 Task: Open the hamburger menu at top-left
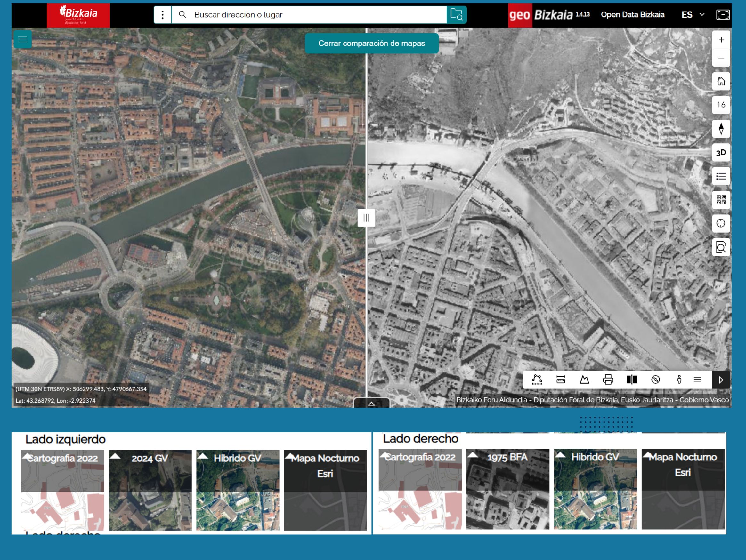pos(23,39)
